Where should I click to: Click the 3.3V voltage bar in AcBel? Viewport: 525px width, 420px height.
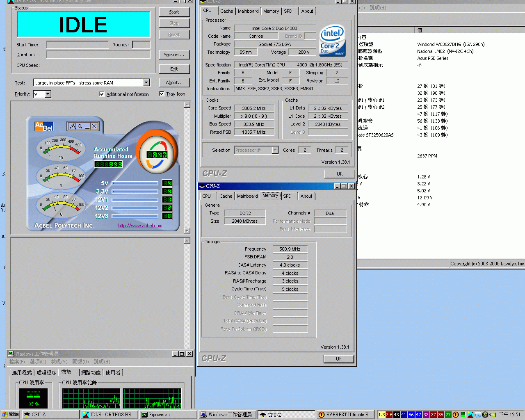pyautogui.click(x=135, y=192)
